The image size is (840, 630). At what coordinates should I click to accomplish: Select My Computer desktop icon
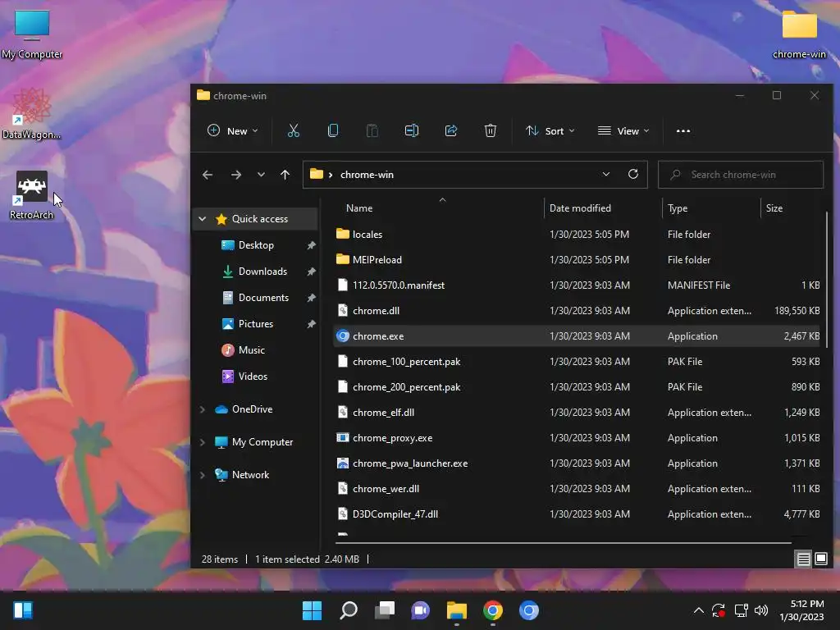32,34
